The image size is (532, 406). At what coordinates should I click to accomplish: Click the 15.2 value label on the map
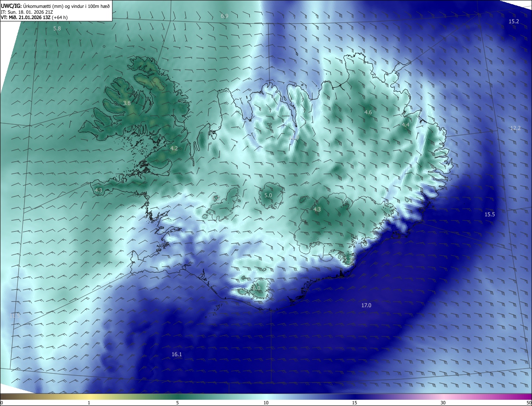point(514,21)
